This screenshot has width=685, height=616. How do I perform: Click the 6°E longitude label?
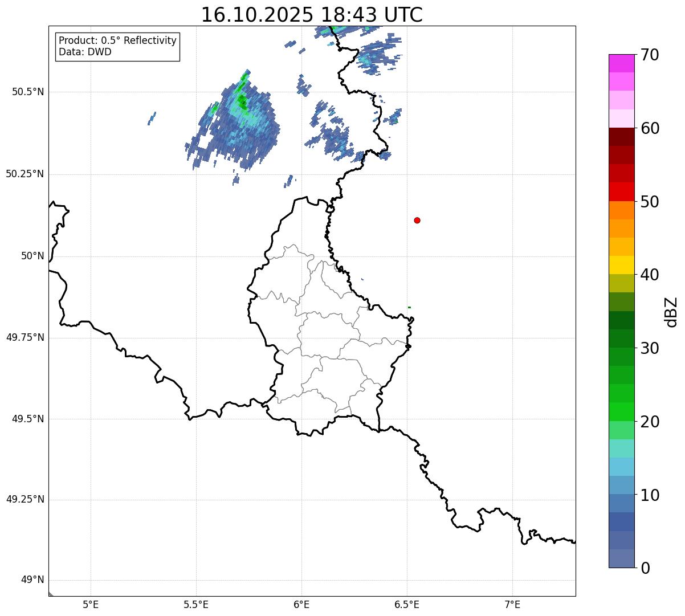301,604
